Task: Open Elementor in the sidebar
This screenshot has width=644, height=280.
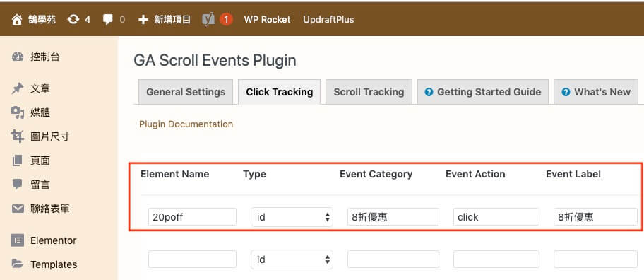Action: click(54, 240)
